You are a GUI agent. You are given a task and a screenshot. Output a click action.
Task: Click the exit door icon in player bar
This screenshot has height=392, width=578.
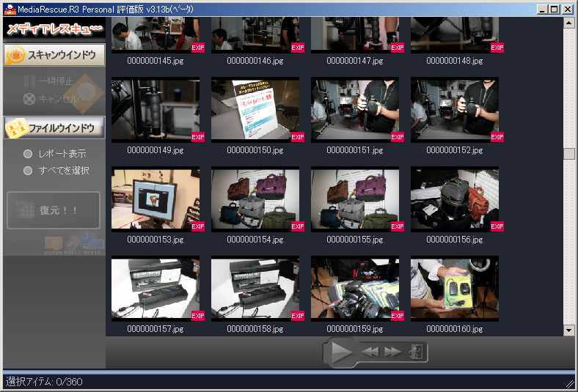[x=416, y=352]
